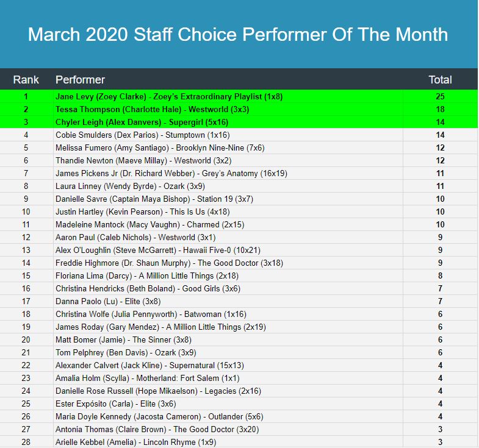Click the Total column header

point(440,80)
